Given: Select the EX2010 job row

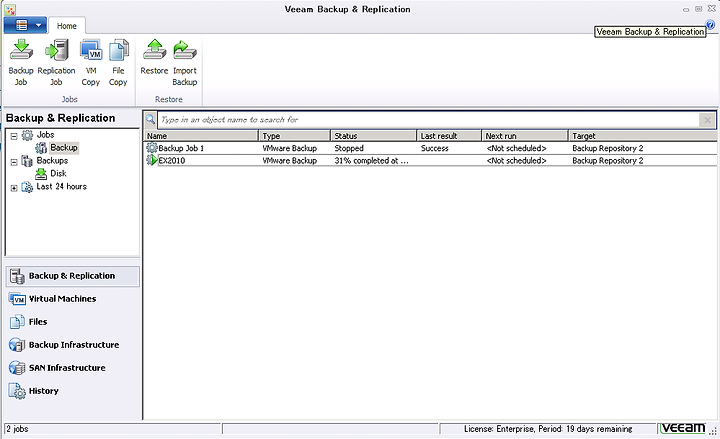Looking at the screenshot, I should coord(430,161).
